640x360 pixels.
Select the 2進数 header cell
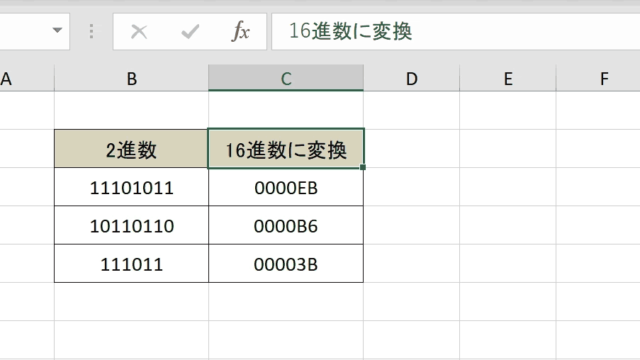(131, 149)
